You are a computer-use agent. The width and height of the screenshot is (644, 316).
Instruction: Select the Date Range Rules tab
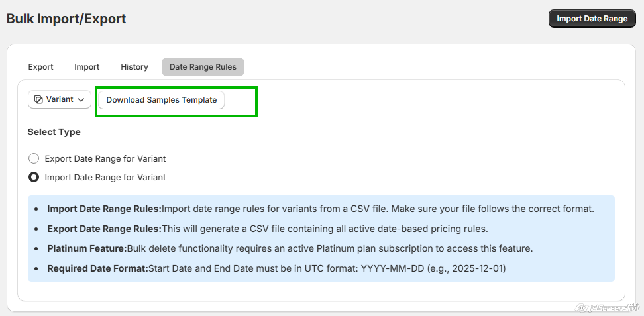(x=203, y=67)
